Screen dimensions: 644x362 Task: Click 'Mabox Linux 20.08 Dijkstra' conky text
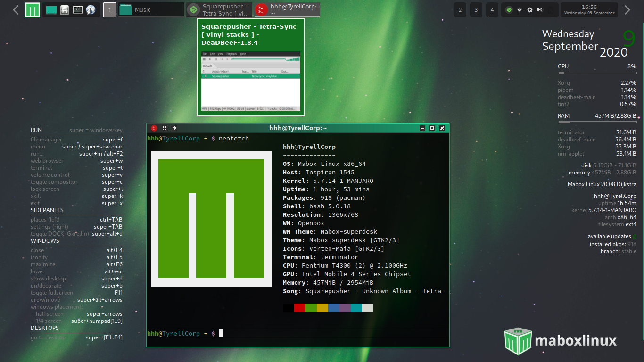click(602, 184)
